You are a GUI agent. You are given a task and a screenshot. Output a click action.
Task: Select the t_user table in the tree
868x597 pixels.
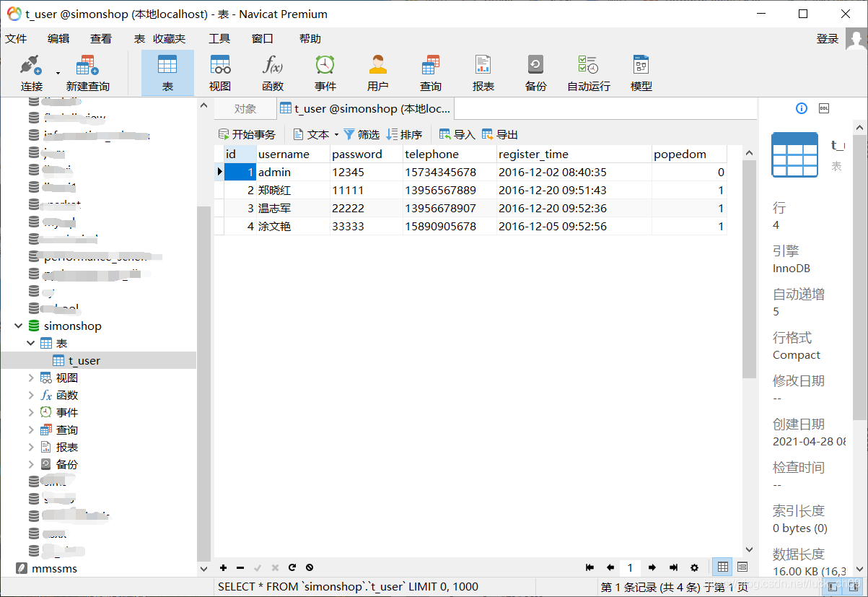pyautogui.click(x=84, y=361)
